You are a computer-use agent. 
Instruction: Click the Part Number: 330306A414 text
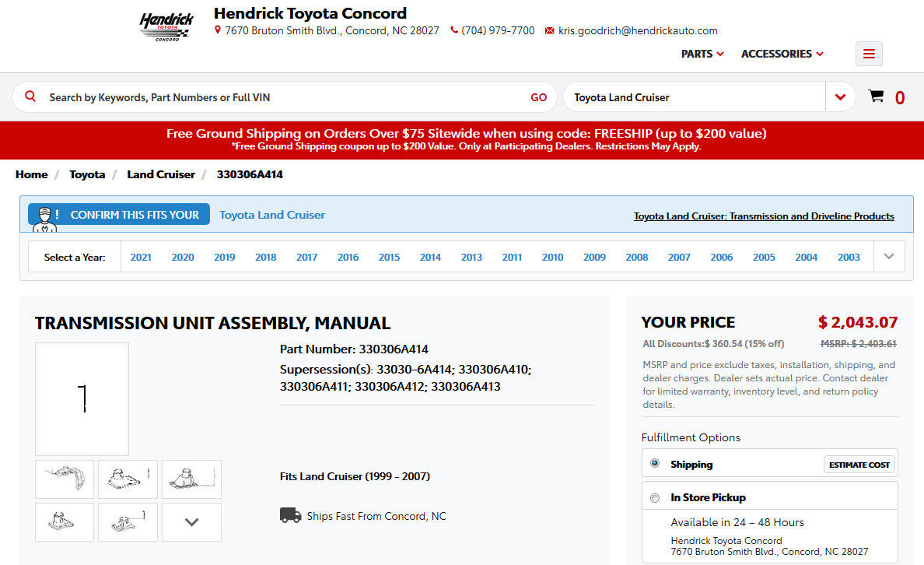pos(354,349)
